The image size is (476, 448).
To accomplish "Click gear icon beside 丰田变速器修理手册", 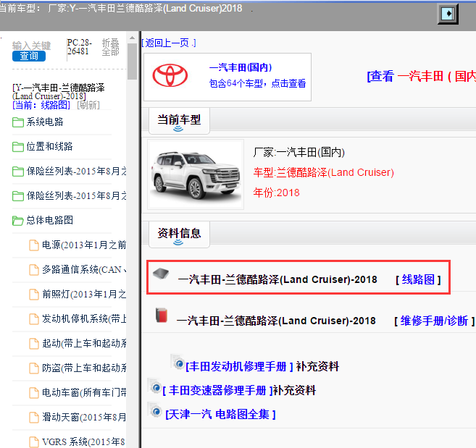I will (154, 386).
